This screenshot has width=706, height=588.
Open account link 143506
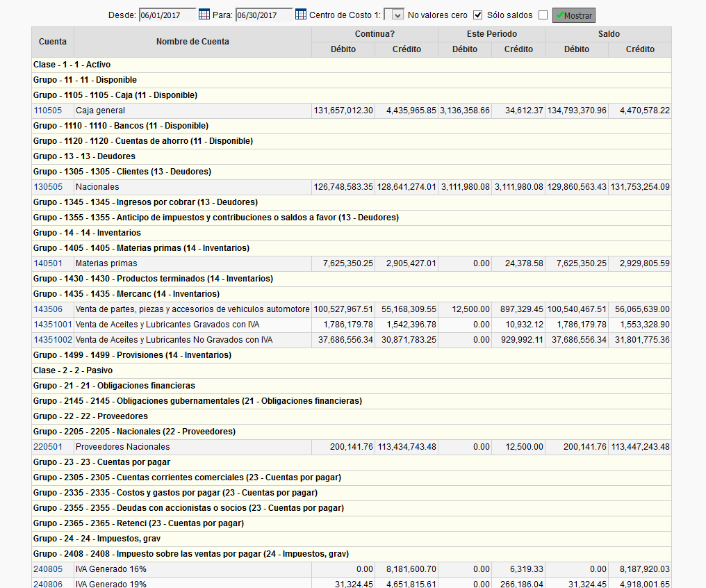pyautogui.click(x=47, y=309)
